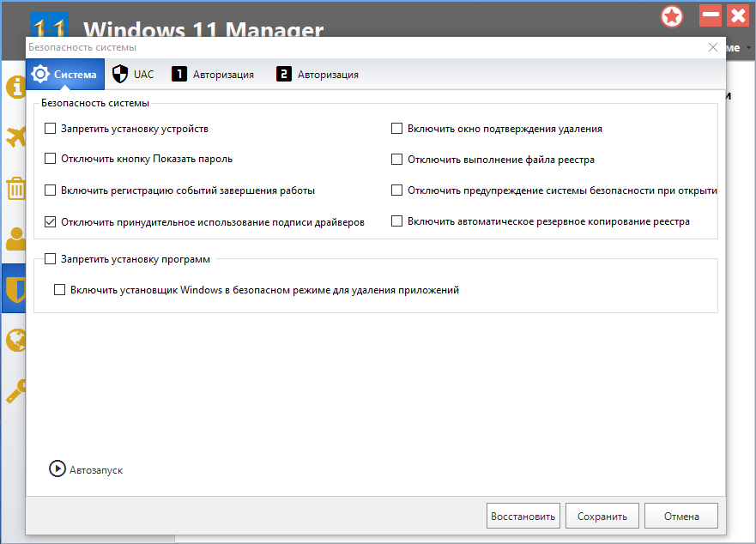Open the Misc utilities key sidebar icon
This screenshot has height=544, width=756.
(16, 391)
